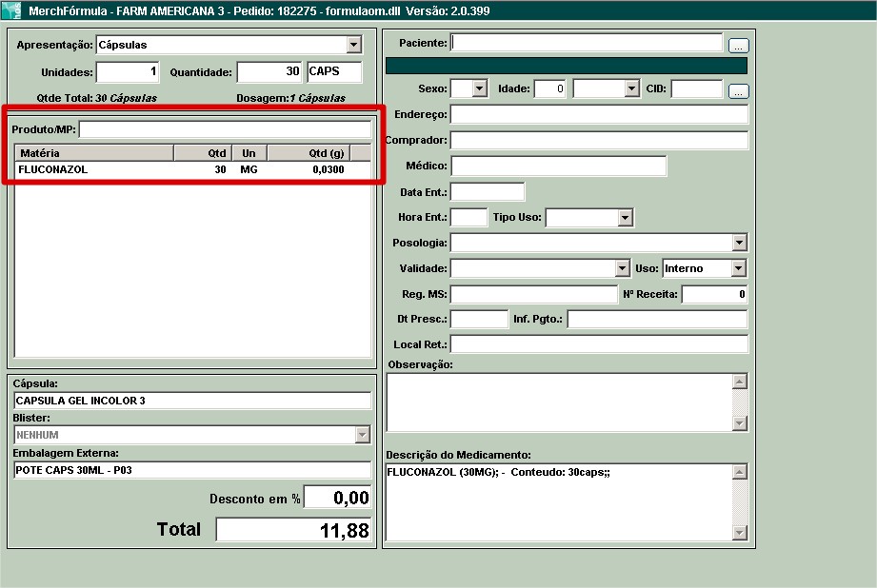
Task: Open the Tipo Uso dropdown
Action: pyautogui.click(x=625, y=218)
